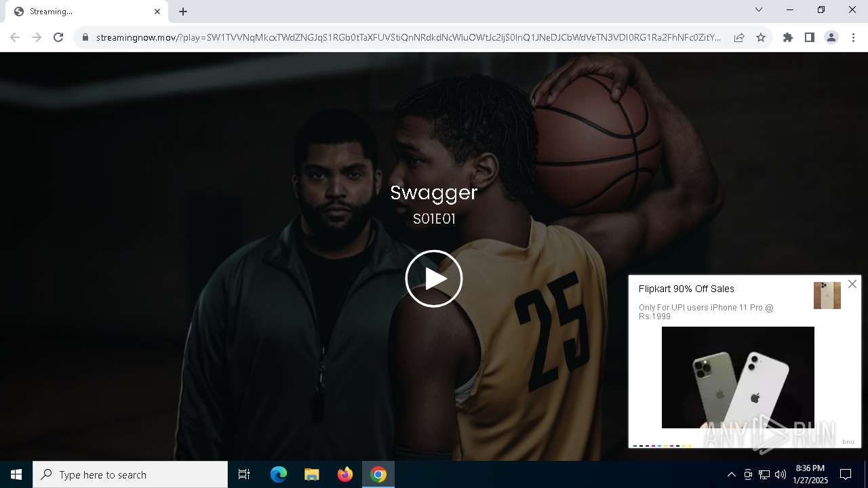
Task: Open Chrome three-dot menu
Action: pyautogui.click(x=853, y=37)
